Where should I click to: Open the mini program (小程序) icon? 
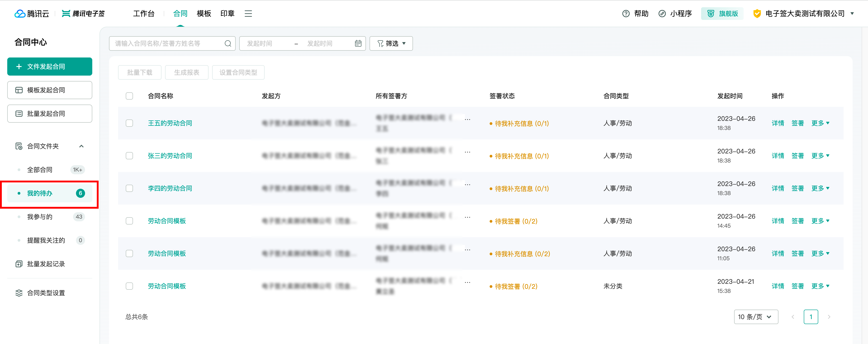662,14
